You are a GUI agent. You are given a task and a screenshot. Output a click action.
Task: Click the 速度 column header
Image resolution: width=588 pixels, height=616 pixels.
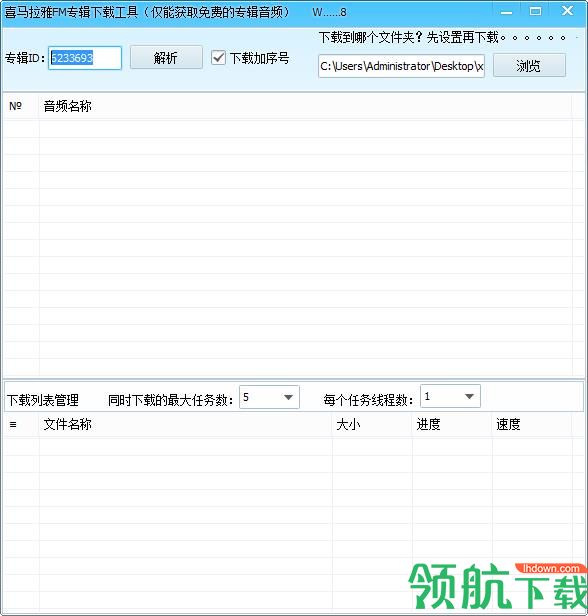tap(532, 424)
